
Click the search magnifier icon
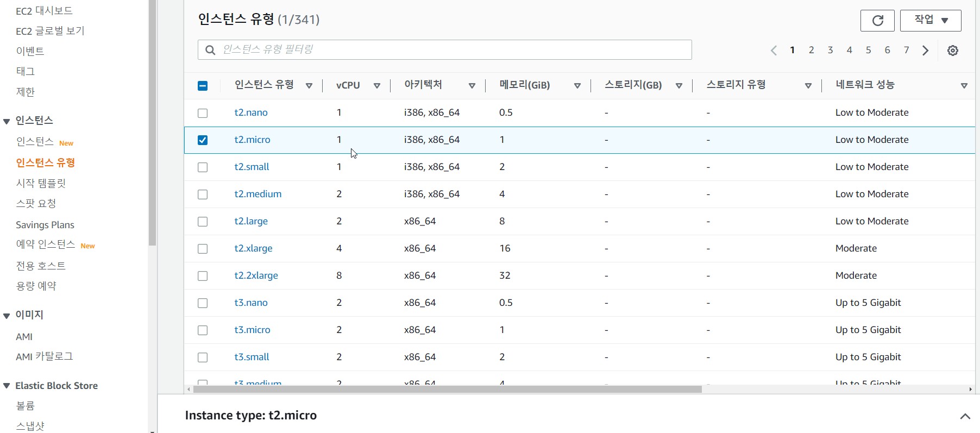210,50
